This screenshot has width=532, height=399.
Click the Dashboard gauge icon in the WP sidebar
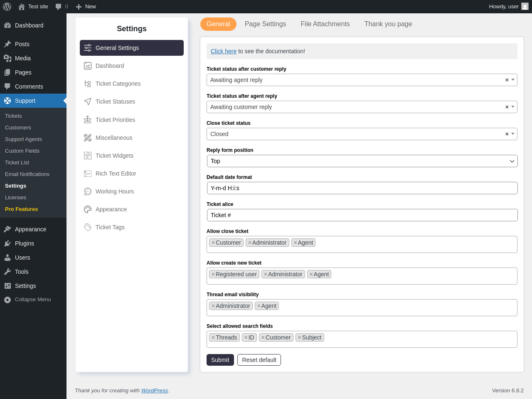pos(7,25)
